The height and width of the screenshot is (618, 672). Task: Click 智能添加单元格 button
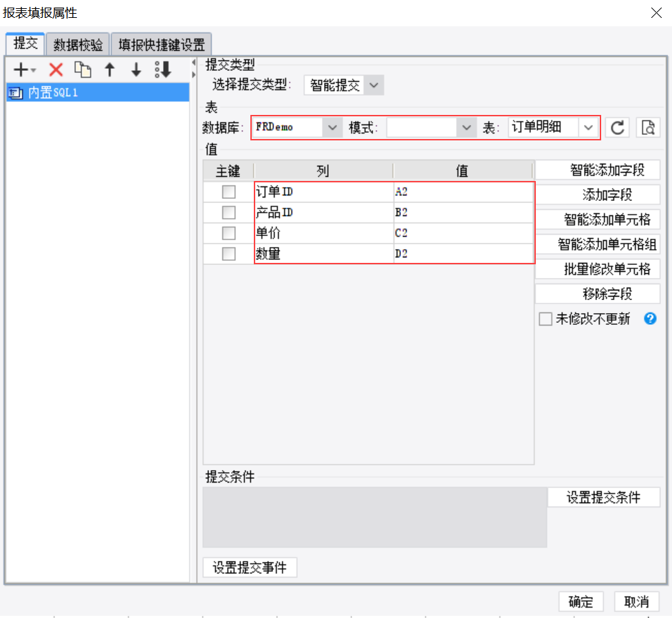[598, 220]
